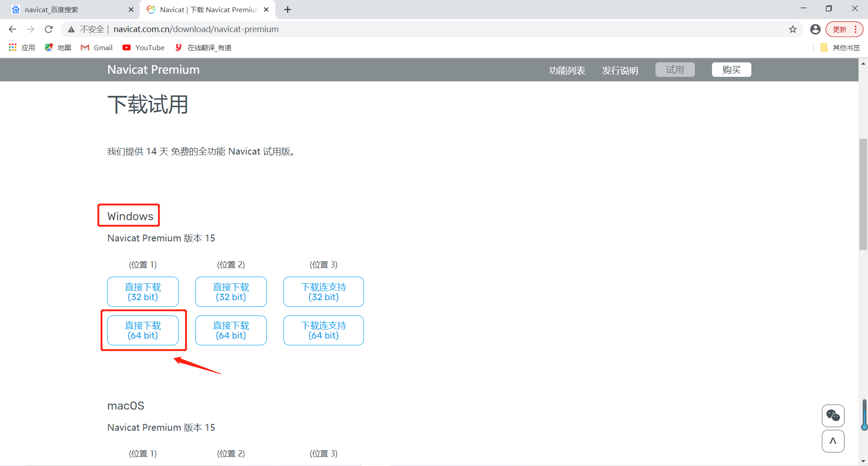Screen dimensions: 868x466
Task: Reload the Navicat download page
Action: pyautogui.click(x=49, y=29)
